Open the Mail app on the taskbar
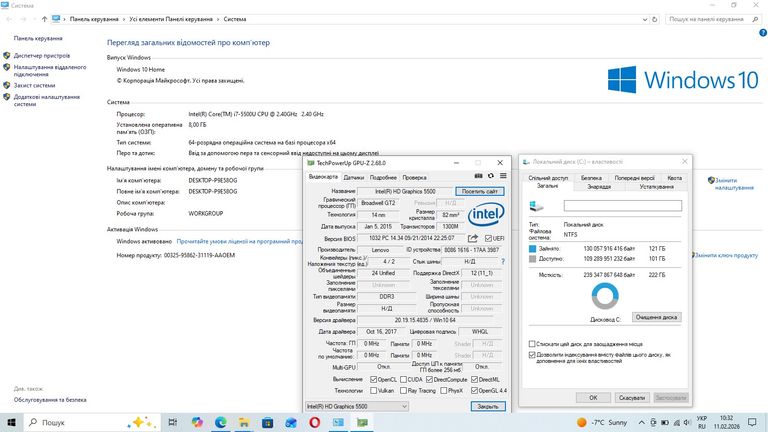The height and width of the screenshot is (432, 768). [x=291, y=422]
